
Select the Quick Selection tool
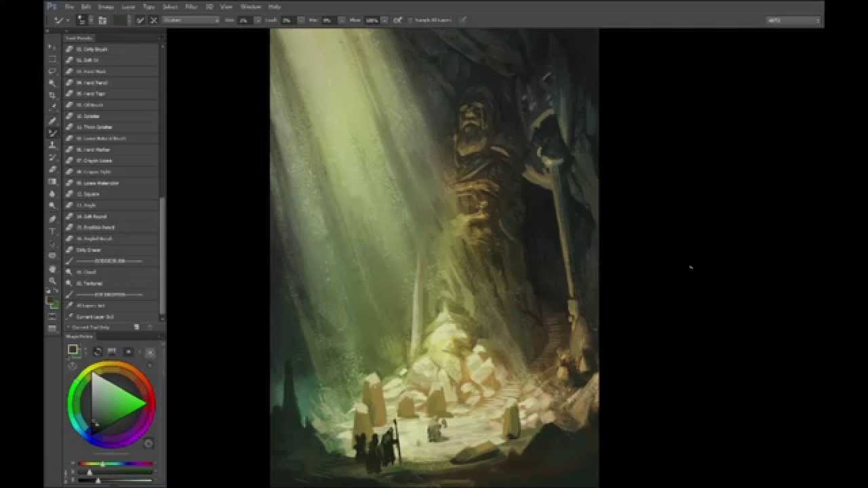pos(52,83)
